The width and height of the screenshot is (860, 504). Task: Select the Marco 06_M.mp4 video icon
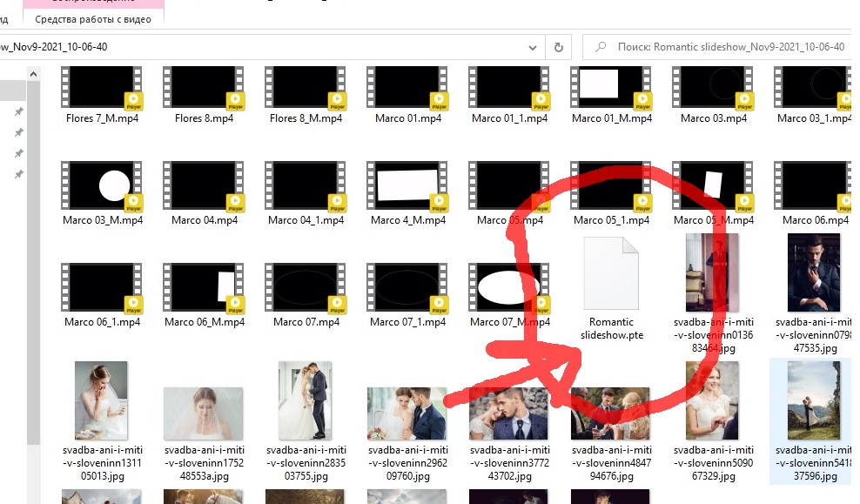pyautogui.click(x=204, y=287)
